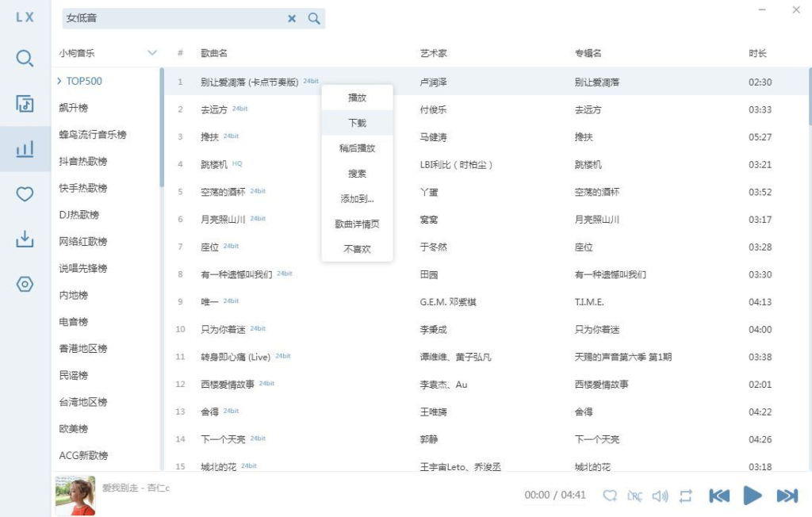
Task: Open the downloads icon in sidebar
Action: [x=25, y=239]
